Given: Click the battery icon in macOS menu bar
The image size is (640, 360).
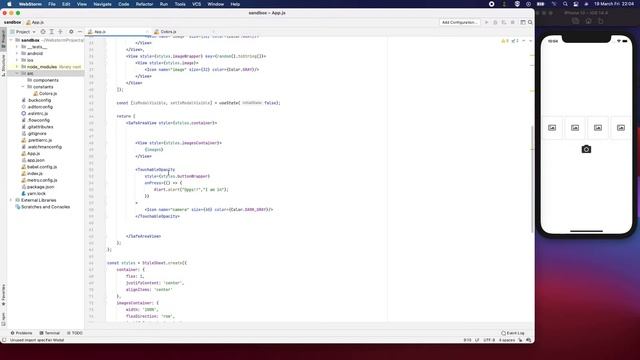Looking at the screenshot, I should (540, 4).
